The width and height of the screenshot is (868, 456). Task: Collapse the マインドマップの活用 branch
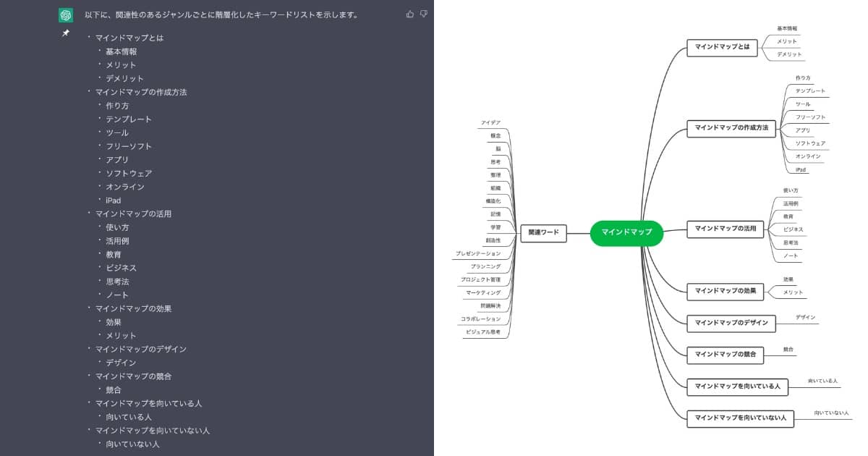(726, 230)
